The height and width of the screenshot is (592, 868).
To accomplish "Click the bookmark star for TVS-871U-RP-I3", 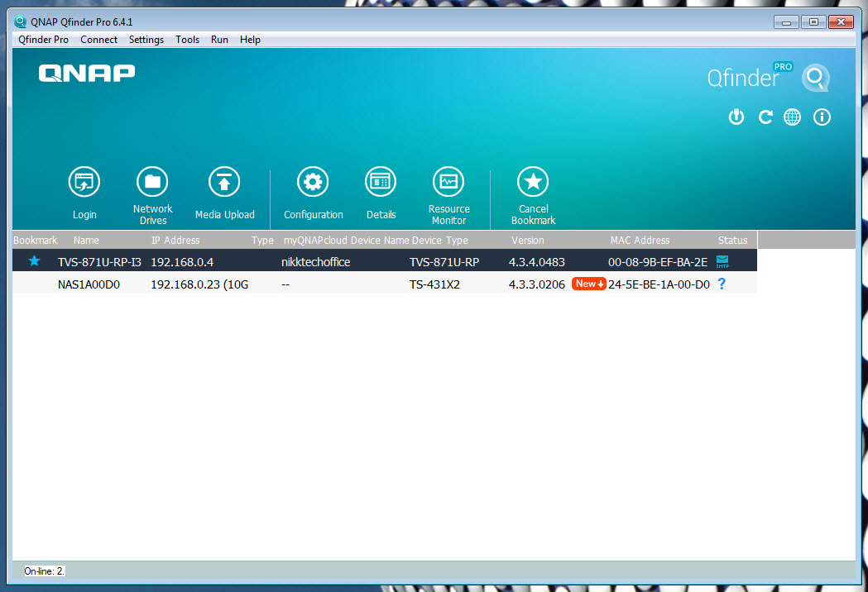I will click(x=34, y=261).
